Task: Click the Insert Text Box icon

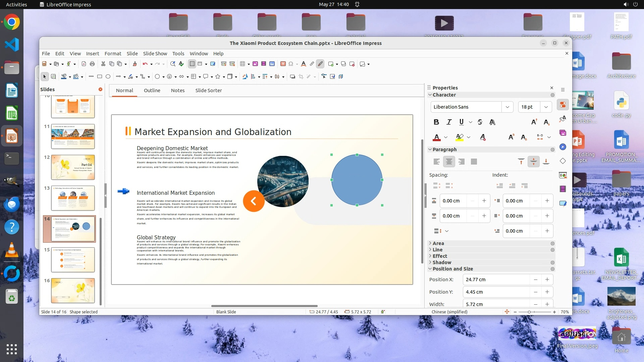Action: click(x=283, y=64)
